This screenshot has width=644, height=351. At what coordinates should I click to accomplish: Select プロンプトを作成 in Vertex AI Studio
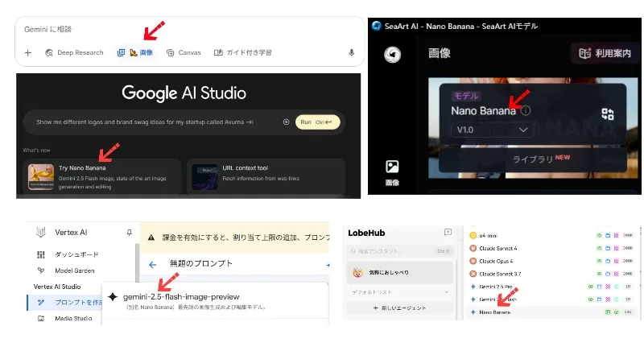click(x=64, y=302)
